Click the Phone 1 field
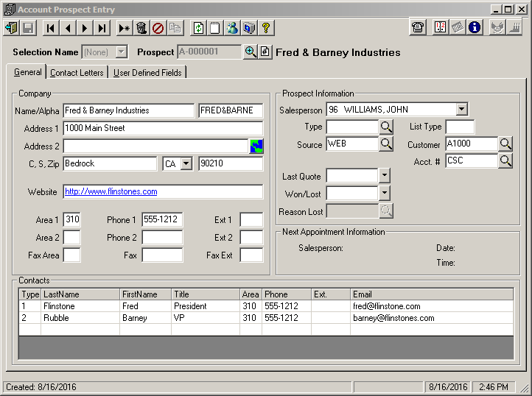 (162, 219)
